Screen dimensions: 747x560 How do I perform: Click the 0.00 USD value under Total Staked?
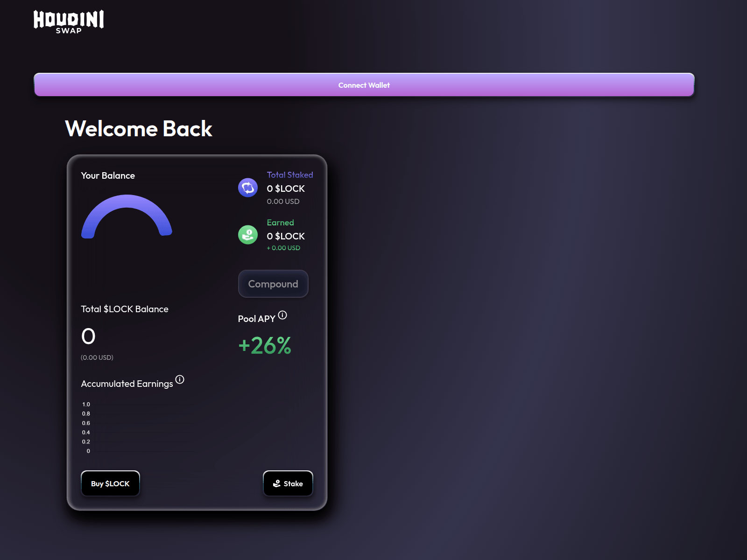(283, 202)
